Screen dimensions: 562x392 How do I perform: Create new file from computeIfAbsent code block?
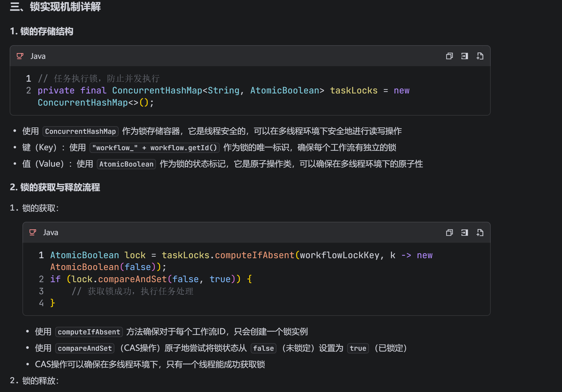tap(480, 233)
